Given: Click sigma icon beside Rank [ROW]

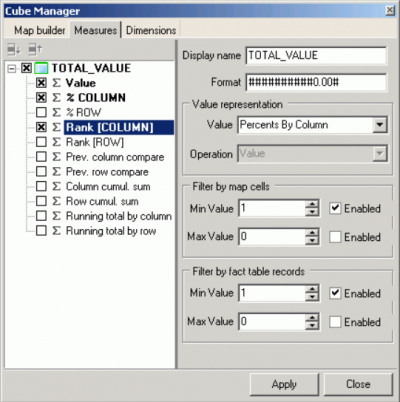Looking at the screenshot, I should [56, 142].
